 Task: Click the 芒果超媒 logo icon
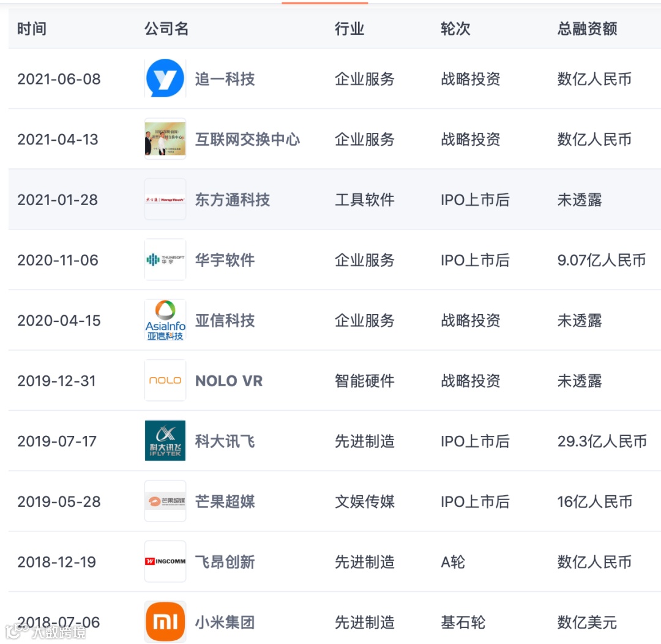(165, 501)
